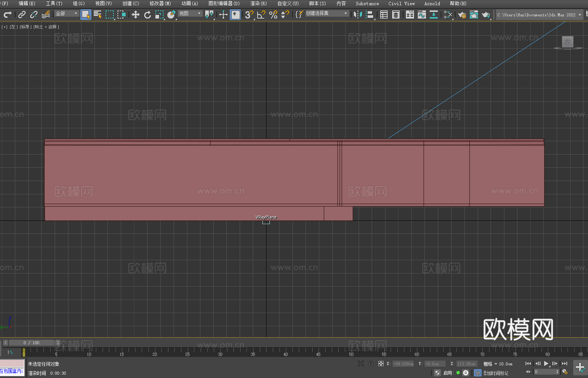Open the Material Editor node icon

[448, 14]
